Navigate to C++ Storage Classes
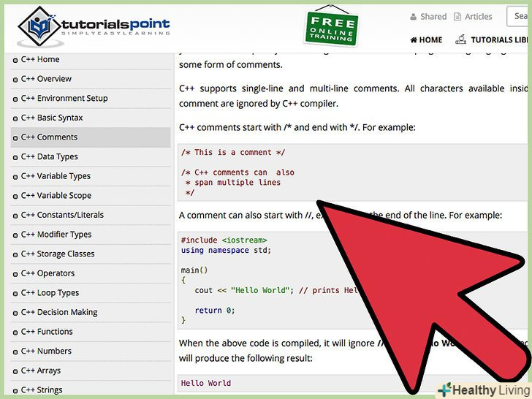This screenshot has height=399, width=532. pyautogui.click(x=58, y=254)
